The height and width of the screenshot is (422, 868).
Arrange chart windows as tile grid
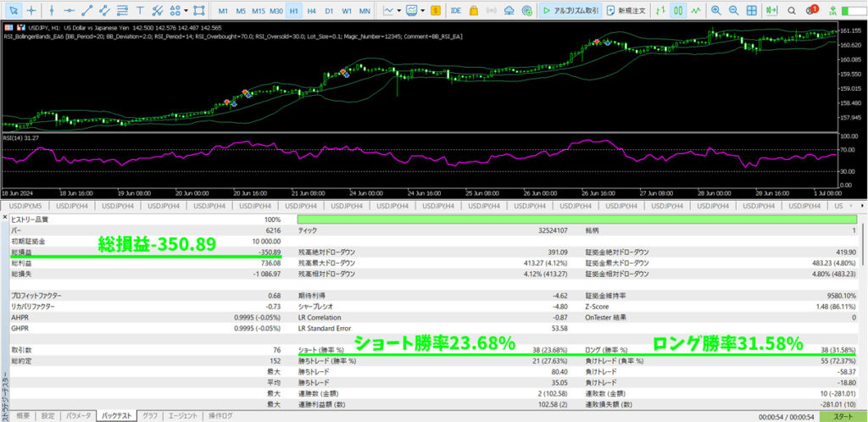pyautogui.click(x=751, y=10)
